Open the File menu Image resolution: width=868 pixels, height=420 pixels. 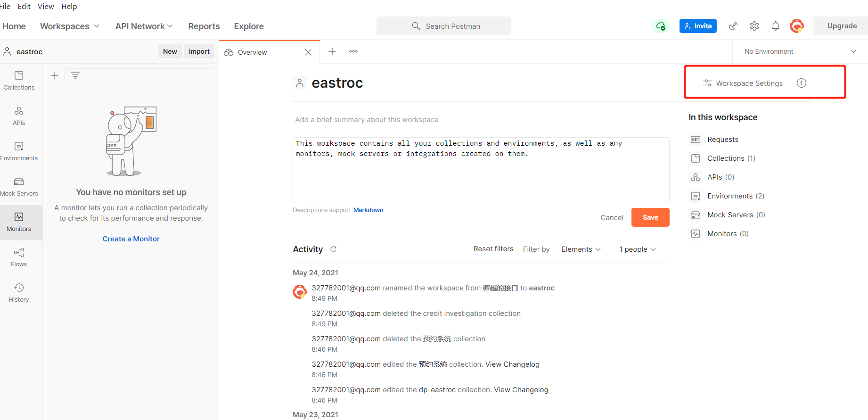[5, 6]
